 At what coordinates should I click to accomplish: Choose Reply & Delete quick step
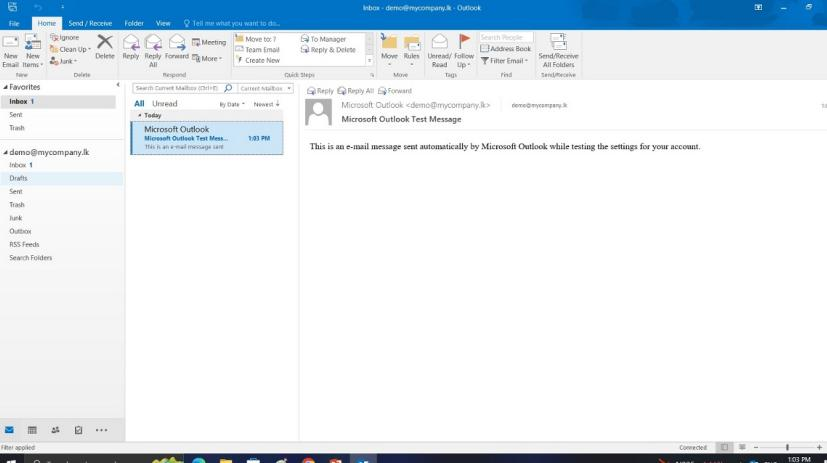328,50
